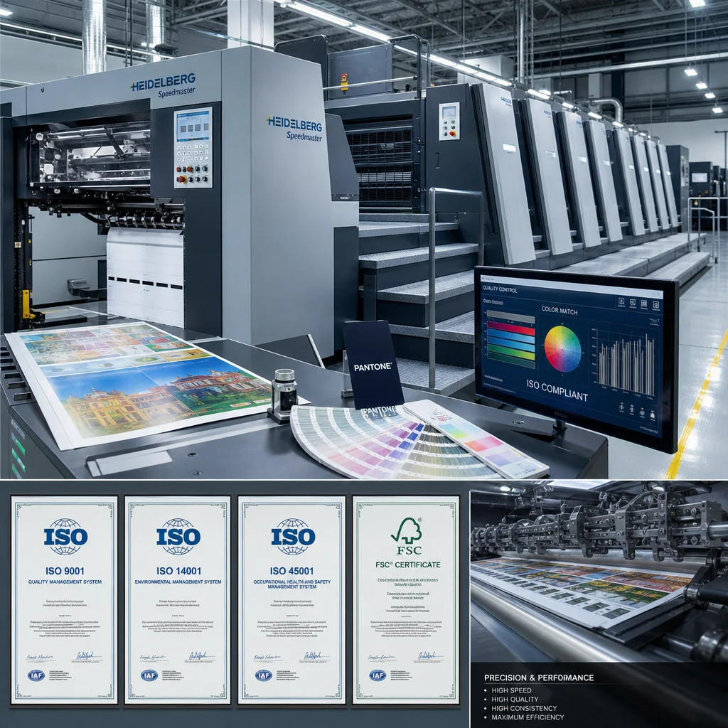Click the "FSC® CERTIFICATE" heading

point(408,564)
